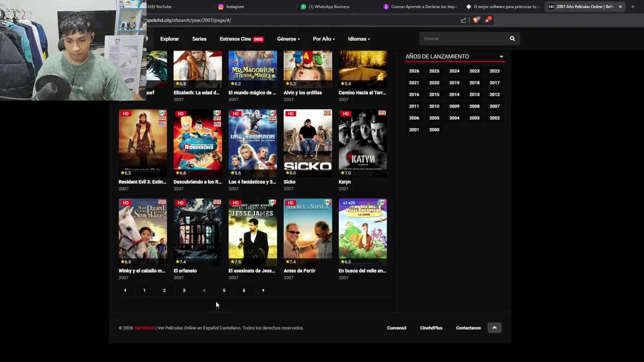Open the Explorar menu item
644x362 pixels.
tap(170, 39)
